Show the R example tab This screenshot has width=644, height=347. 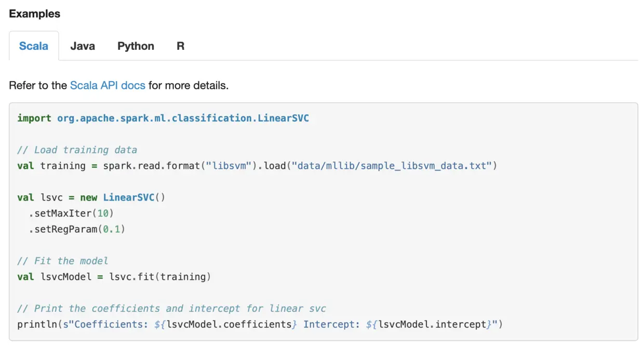point(180,46)
